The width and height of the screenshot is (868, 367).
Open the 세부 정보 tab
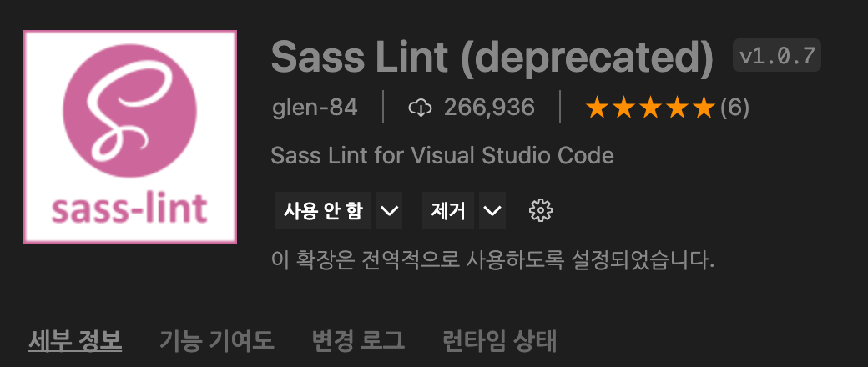75,340
